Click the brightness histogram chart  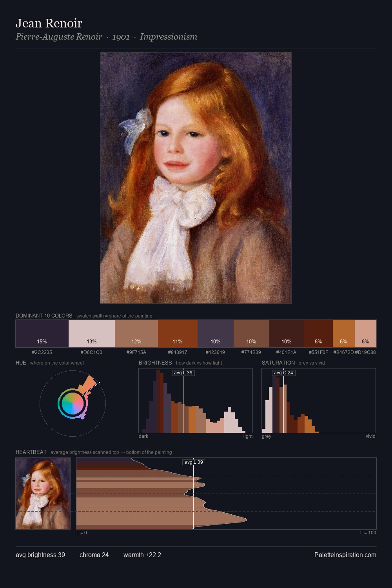coord(196,401)
